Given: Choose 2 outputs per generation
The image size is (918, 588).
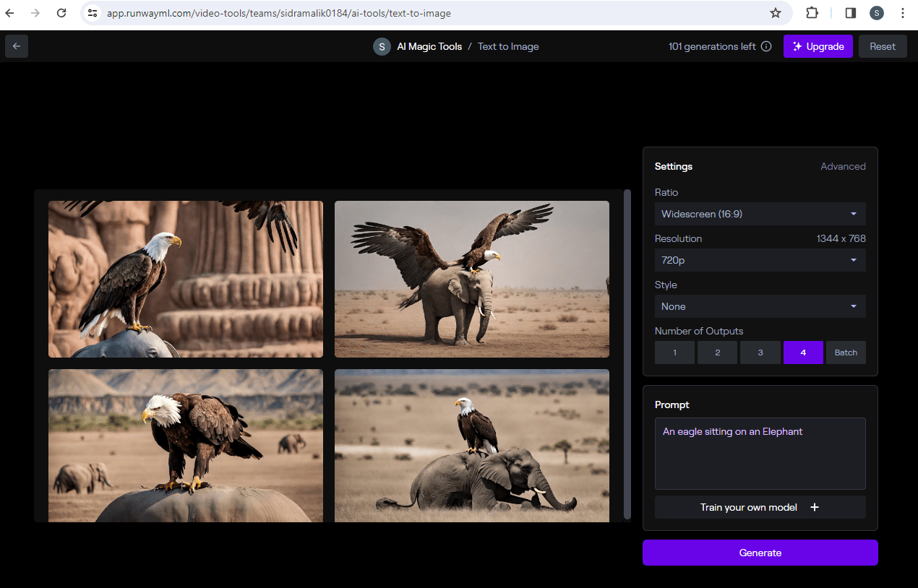Looking at the screenshot, I should click(x=717, y=353).
